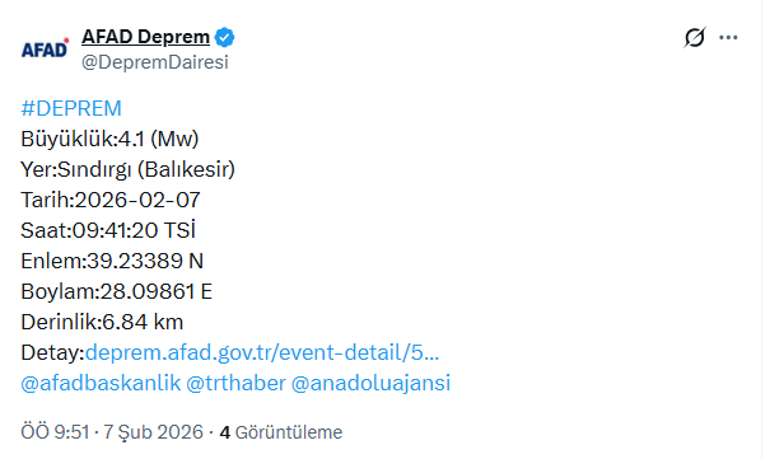The width and height of the screenshot is (770, 459).
Task: Click the Yer:Sındırgı (Balıkesir) line
Action: coord(128,169)
